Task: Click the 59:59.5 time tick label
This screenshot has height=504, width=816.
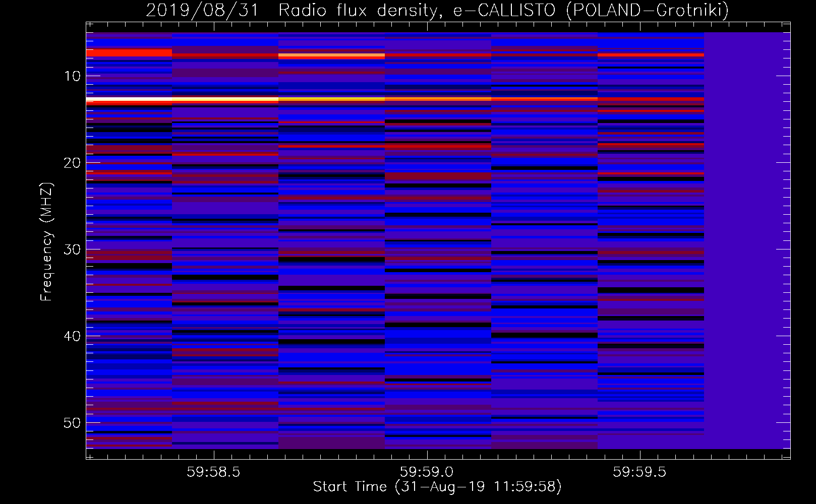Action: coord(640,472)
